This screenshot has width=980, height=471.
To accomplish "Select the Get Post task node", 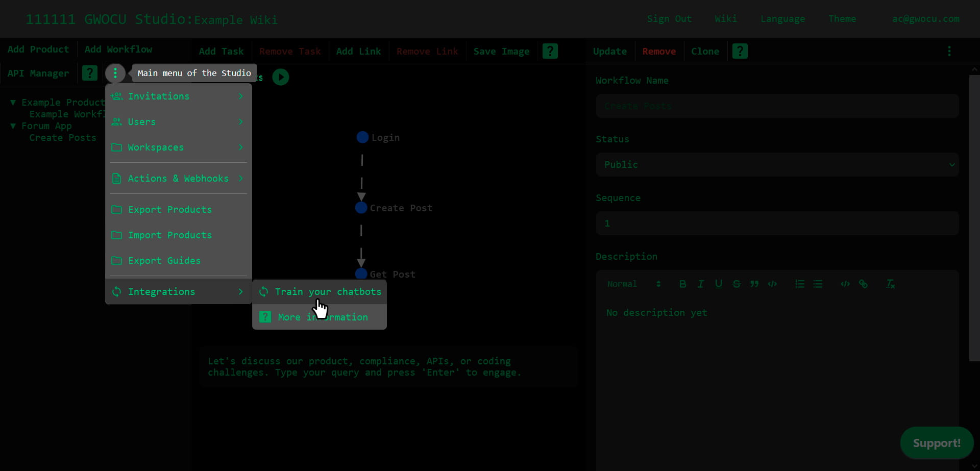I will (361, 274).
